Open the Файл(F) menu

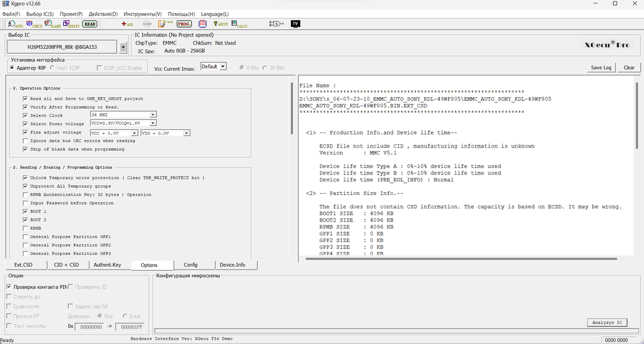point(11,14)
